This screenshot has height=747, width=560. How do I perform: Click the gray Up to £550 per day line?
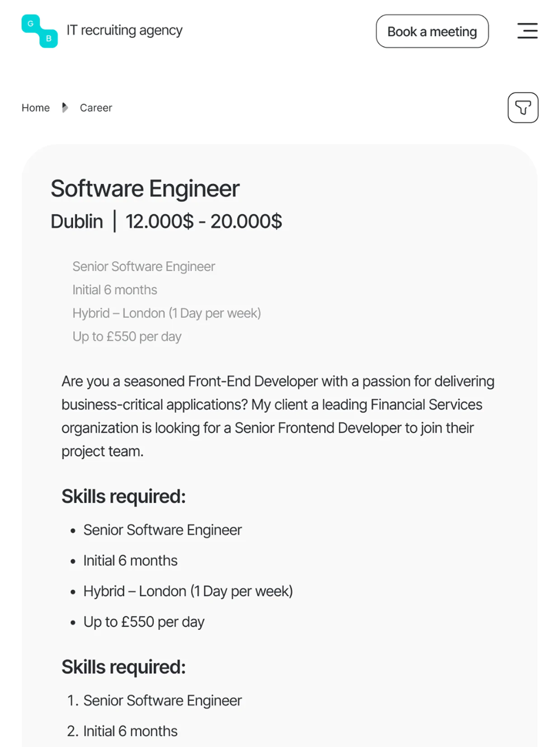(127, 336)
